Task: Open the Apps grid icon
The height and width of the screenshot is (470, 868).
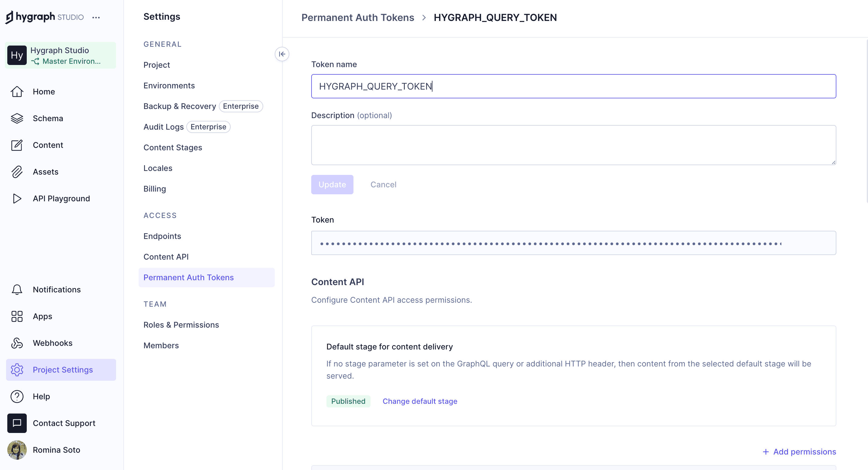Action: pos(17,316)
